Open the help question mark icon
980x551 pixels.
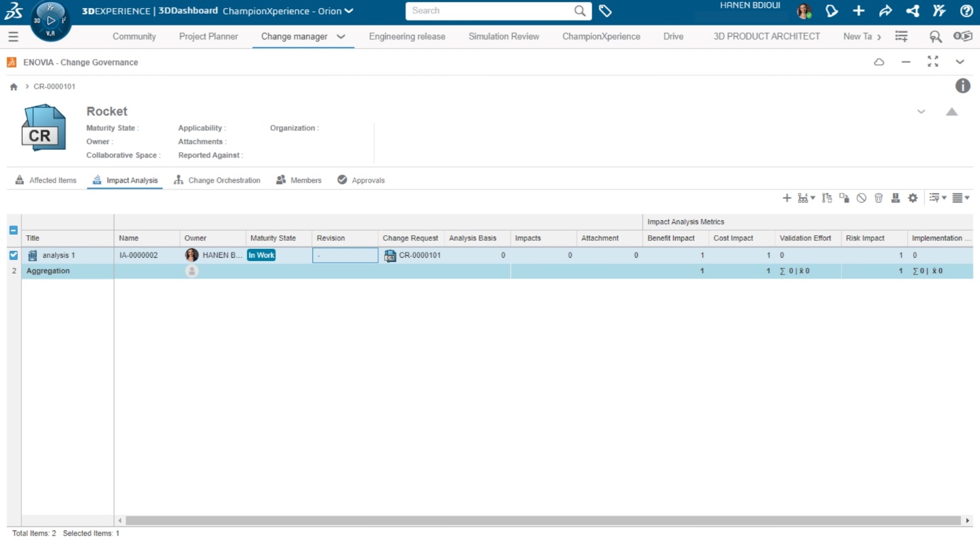(966, 11)
